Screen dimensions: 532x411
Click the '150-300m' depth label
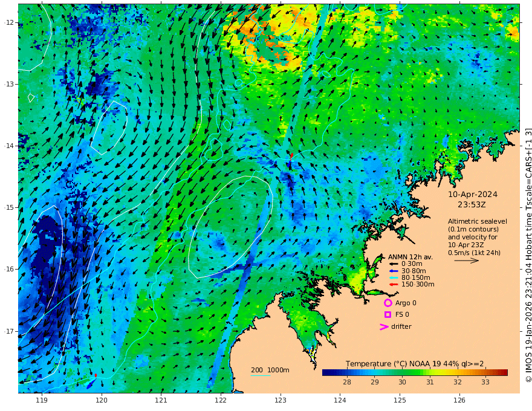[x=418, y=285]
